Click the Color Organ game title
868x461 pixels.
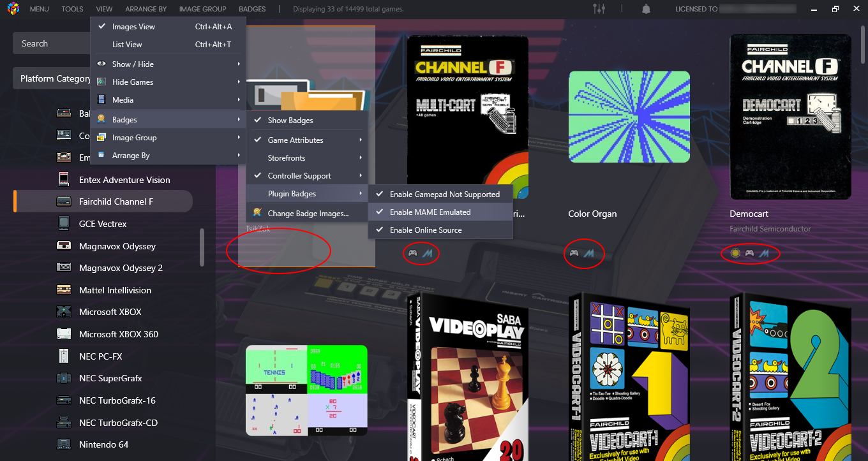(592, 214)
